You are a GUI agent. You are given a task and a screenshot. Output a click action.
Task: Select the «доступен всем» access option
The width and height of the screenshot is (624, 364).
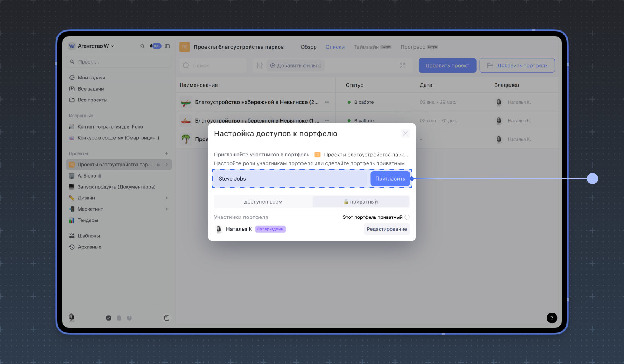pos(263,202)
